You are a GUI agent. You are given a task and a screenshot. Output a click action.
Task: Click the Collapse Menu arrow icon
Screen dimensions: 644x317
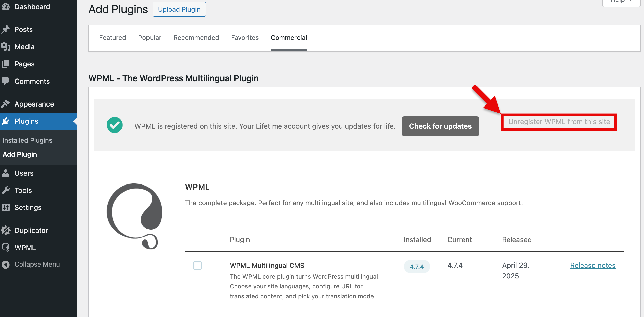click(6, 265)
